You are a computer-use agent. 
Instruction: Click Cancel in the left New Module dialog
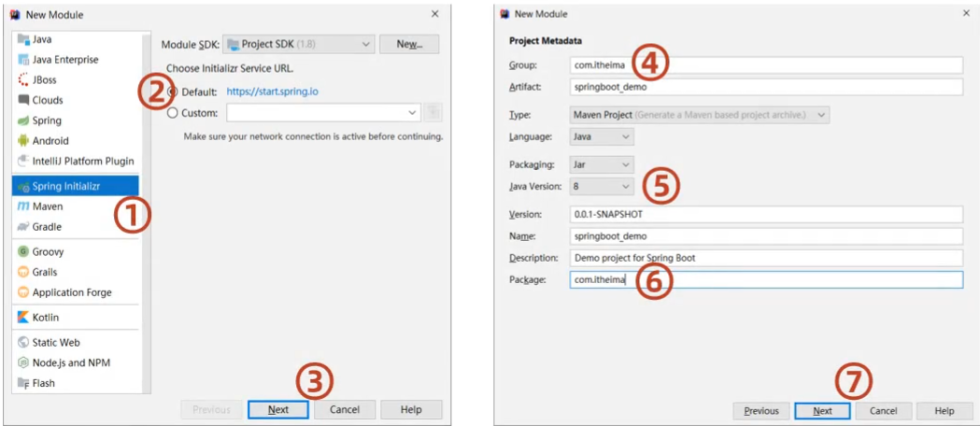tap(345, 410)
